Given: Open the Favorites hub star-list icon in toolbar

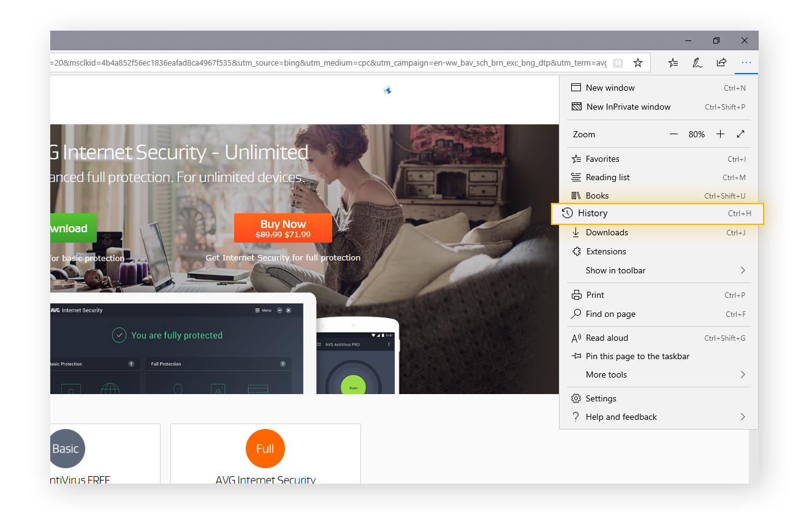Looking at the screenshot, I should [673, 63].
